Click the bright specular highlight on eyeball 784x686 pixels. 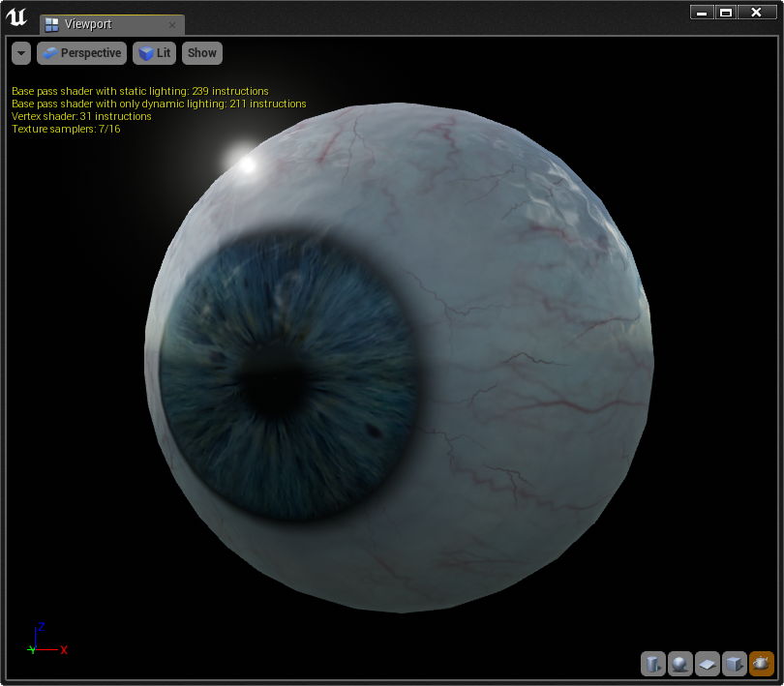pos(247,164)
